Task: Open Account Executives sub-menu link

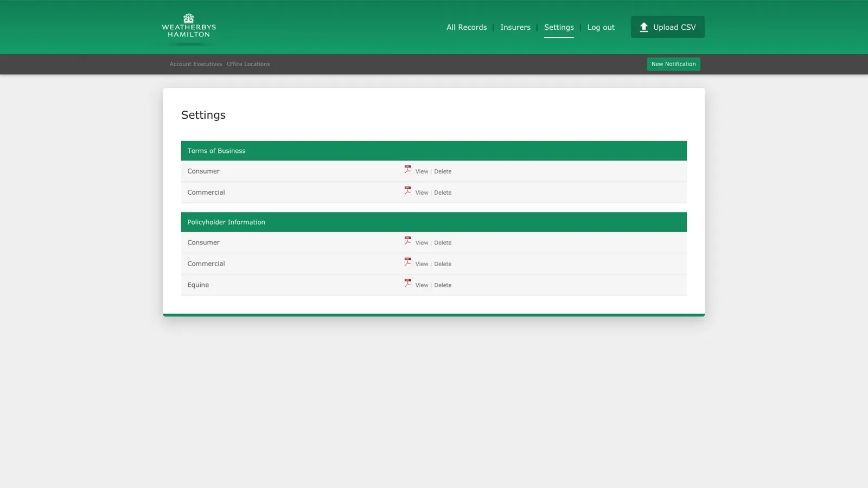Action: click(x=196, y=64)
